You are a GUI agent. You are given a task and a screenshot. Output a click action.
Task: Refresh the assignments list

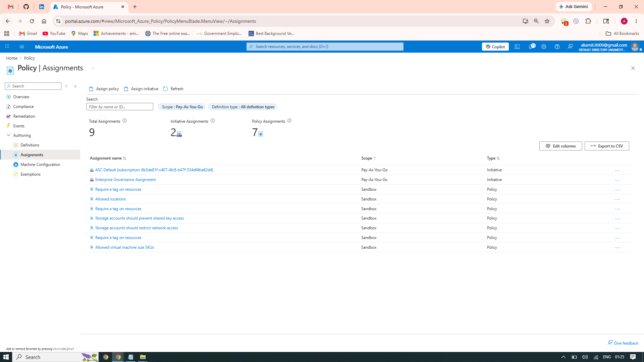(x=173, y=89)
